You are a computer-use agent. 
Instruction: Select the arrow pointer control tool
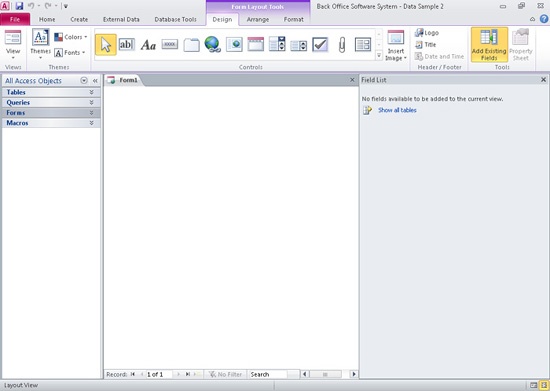pos(106,45)
